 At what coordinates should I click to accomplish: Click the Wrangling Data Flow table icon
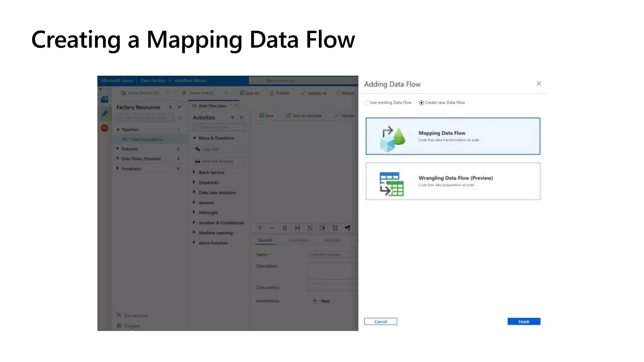point(391,184)
